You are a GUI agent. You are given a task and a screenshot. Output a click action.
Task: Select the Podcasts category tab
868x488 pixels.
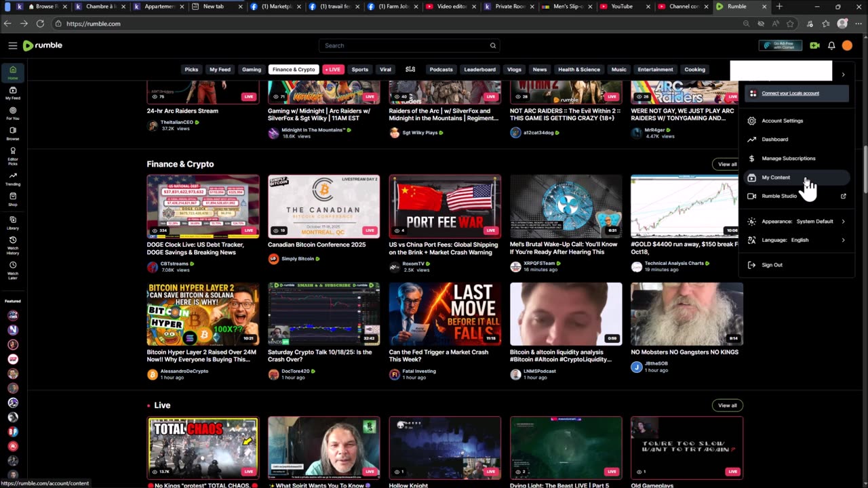(441, 69)
